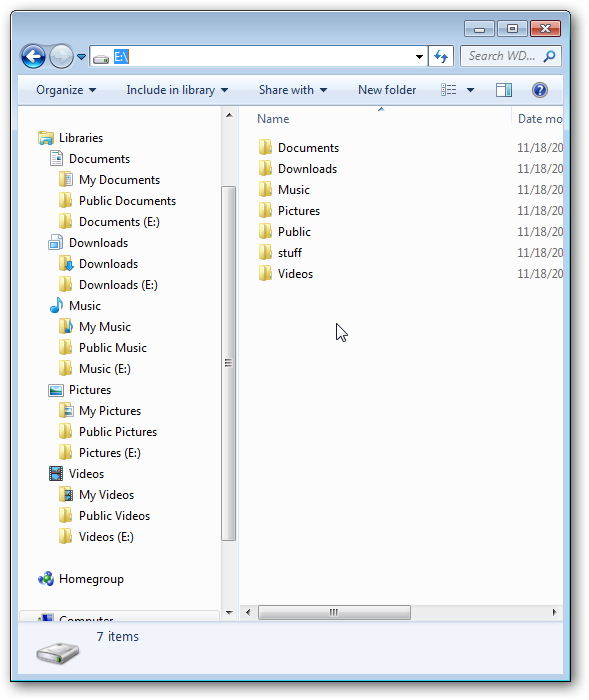Click the Music library note icon
This screenshot has width=589, height=700.
pos(56,306)
